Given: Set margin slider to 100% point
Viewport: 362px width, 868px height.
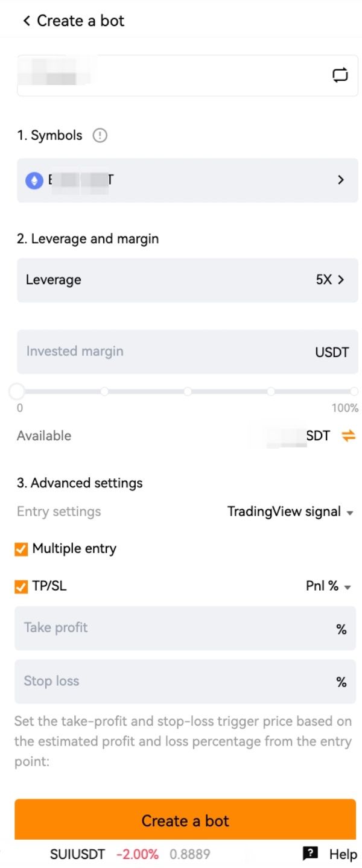Looking at the screenshot, I should [354, 392].
